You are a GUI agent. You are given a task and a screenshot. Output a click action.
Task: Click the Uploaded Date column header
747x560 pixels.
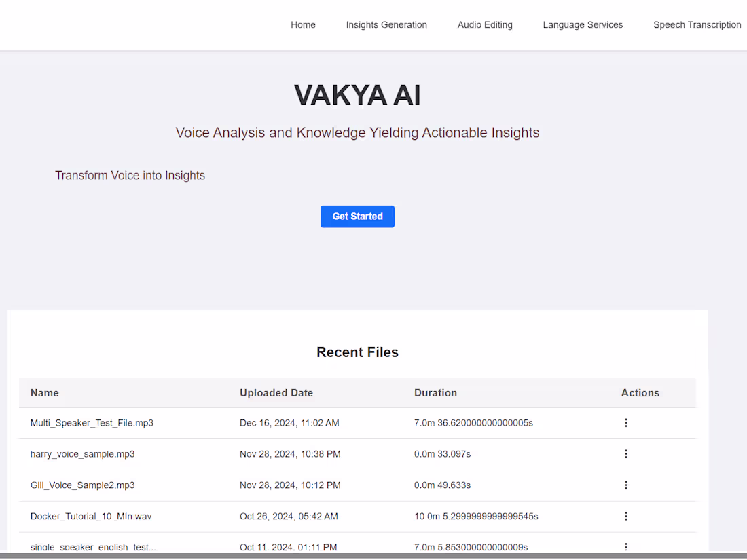point(276,393)
